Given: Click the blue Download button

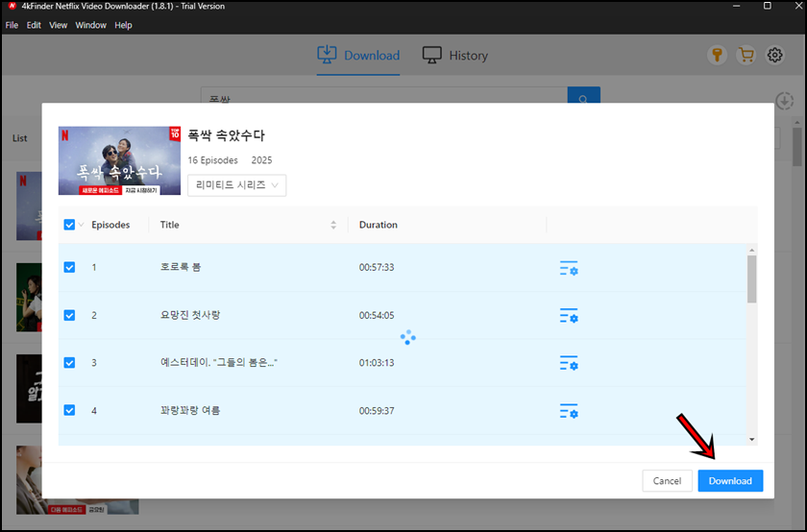Looking at the screenshot, I should tap(730, 480).
